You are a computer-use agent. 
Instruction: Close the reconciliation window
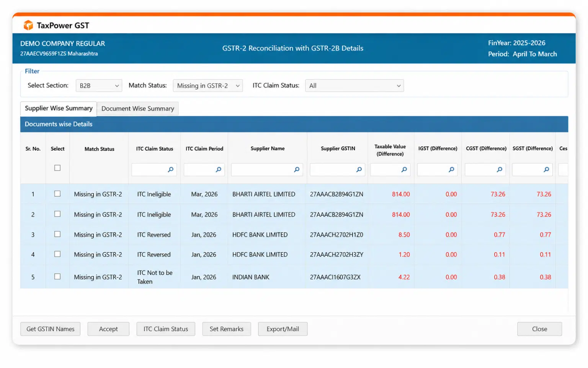point(540,329)
